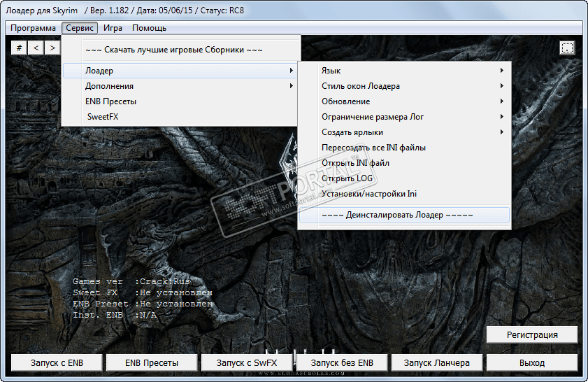The height and width of the screenshot is (382, 588).
Task: Select the Лоадер submenu item
Action: pos(181,71)
